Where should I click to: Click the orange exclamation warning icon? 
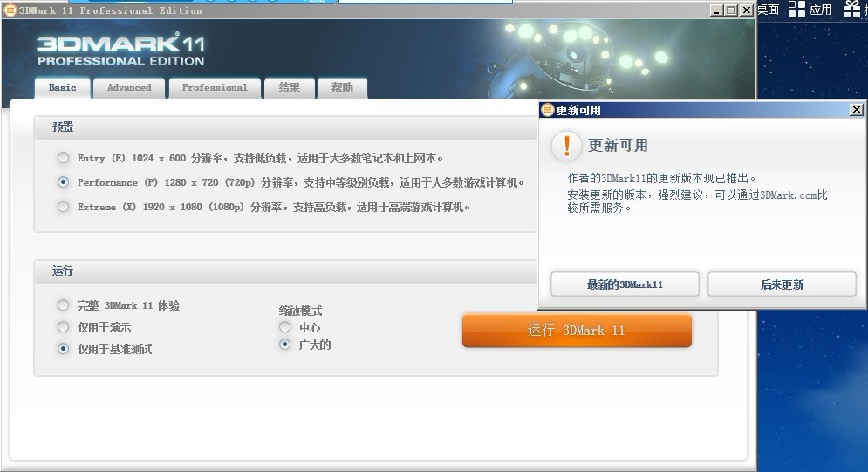tap(567, 146)
